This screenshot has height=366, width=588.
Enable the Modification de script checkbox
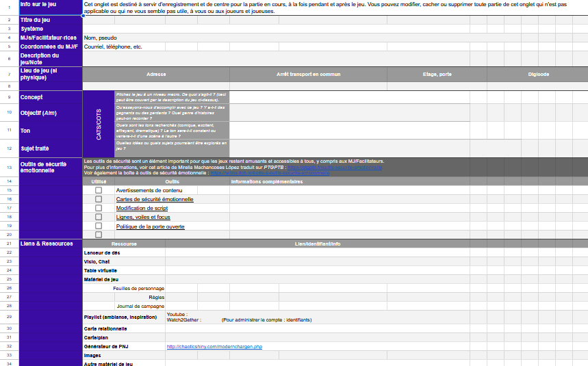click(99, 208)
